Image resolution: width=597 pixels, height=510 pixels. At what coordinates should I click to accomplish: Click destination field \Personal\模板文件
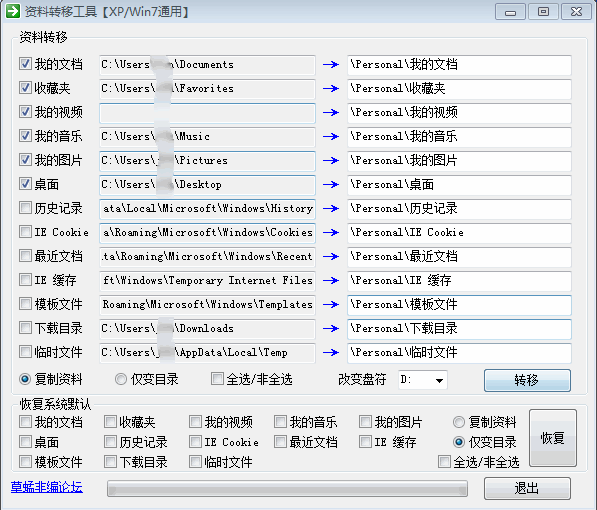coord(459,305)
